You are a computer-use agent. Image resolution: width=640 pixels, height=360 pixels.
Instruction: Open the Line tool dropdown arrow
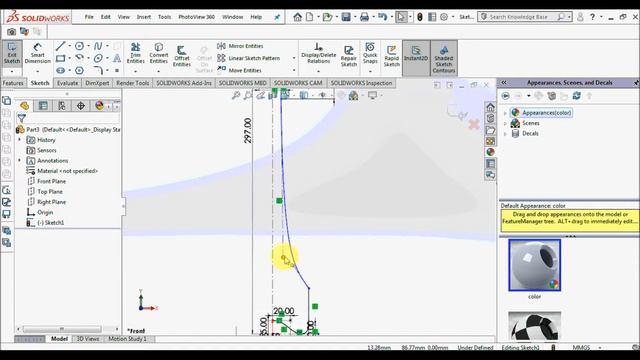pyautogui.click(x=69, y=46)
